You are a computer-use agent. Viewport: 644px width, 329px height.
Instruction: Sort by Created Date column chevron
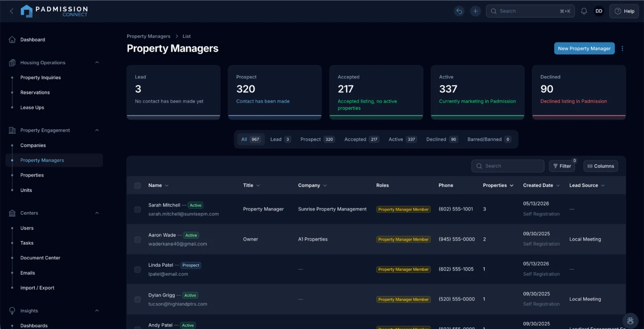[558, 186]
